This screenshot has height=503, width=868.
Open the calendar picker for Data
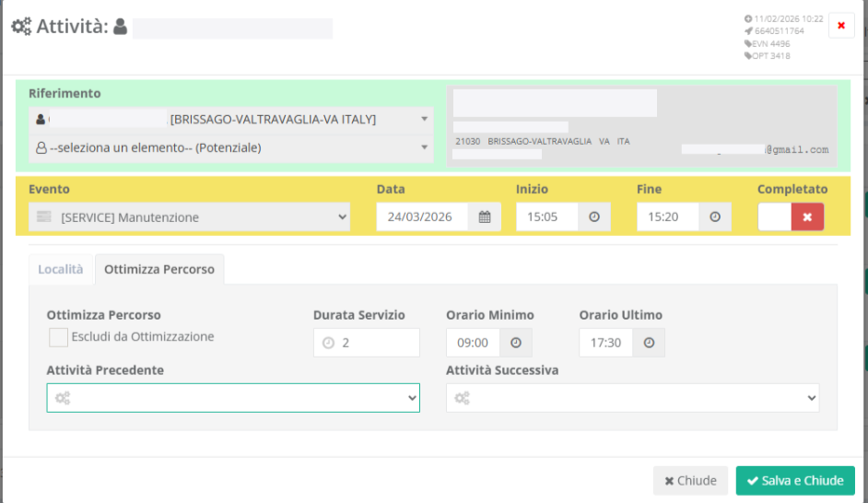click(x=484, y=217)
